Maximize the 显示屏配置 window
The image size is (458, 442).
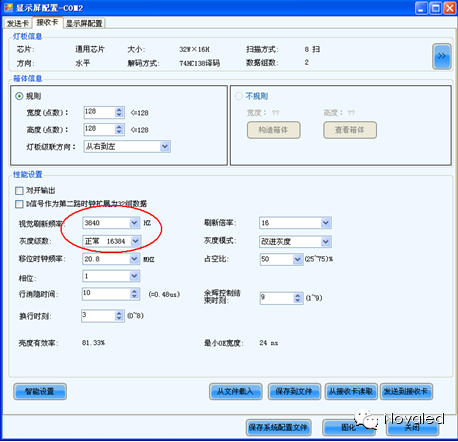point(435,8)
